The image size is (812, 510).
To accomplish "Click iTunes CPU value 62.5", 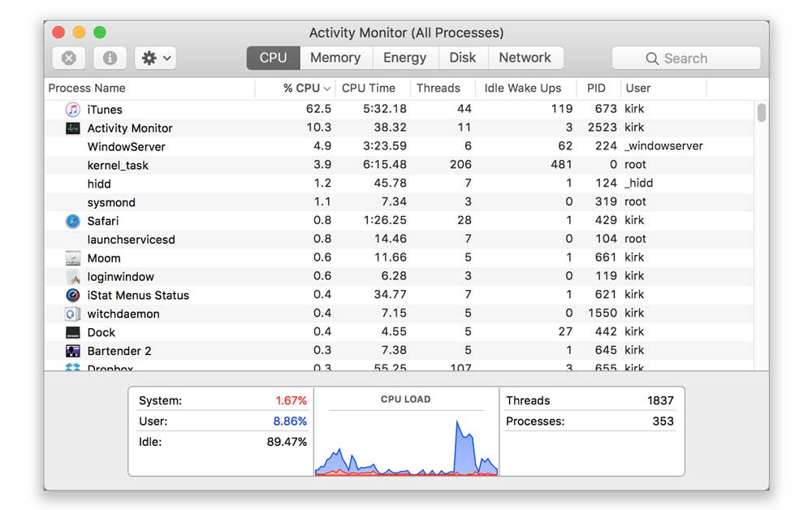I will [x=318, y=109].
